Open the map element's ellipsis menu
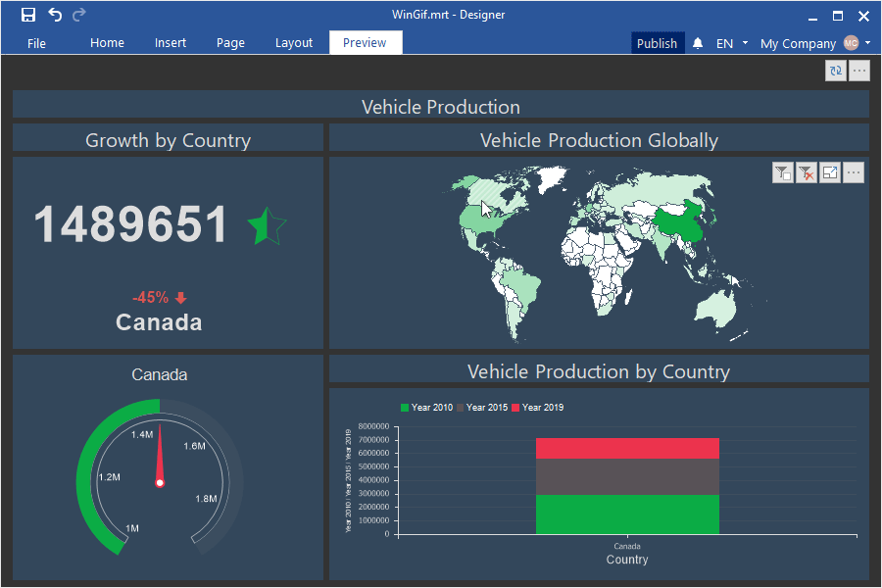 point(854,172)
